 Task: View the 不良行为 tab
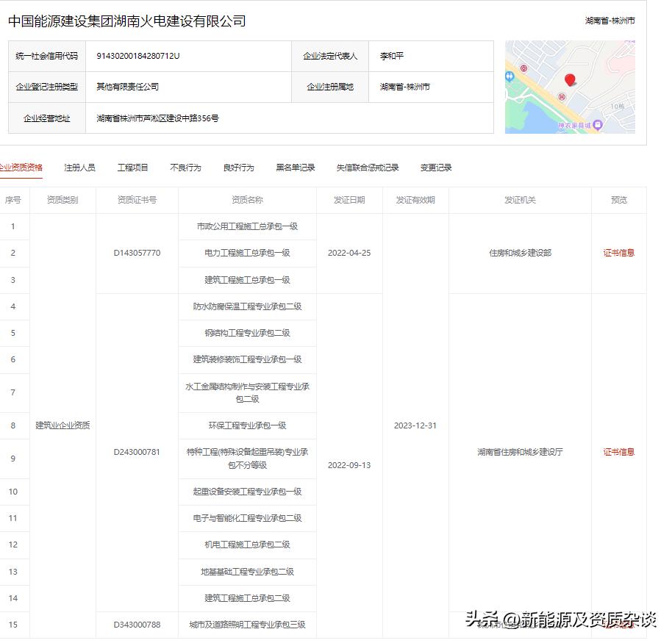(x=185, y=168)
